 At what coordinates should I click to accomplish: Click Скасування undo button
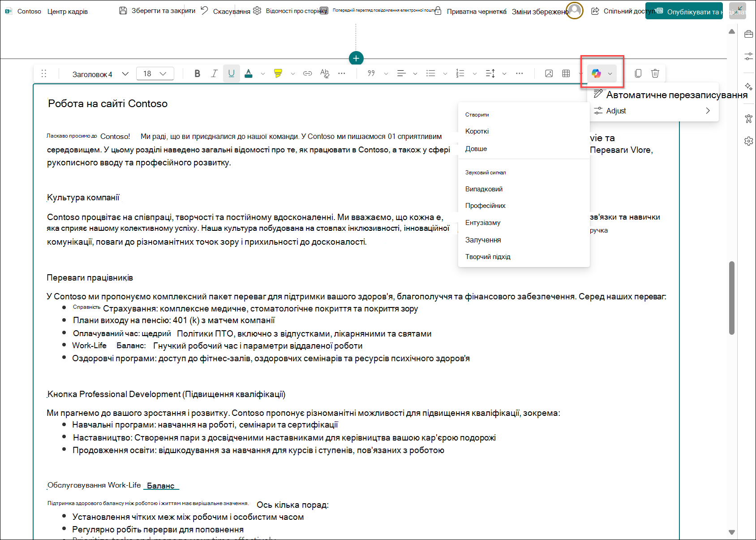click(225, 11)
